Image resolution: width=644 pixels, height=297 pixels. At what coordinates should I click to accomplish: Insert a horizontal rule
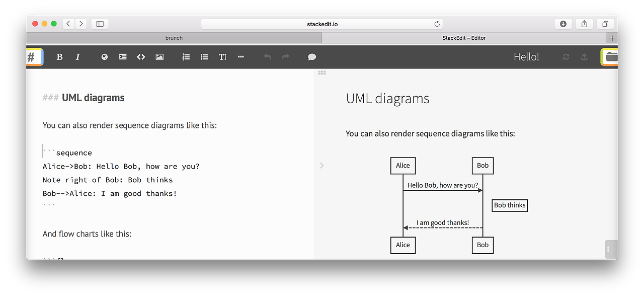[x=240, y=57]
